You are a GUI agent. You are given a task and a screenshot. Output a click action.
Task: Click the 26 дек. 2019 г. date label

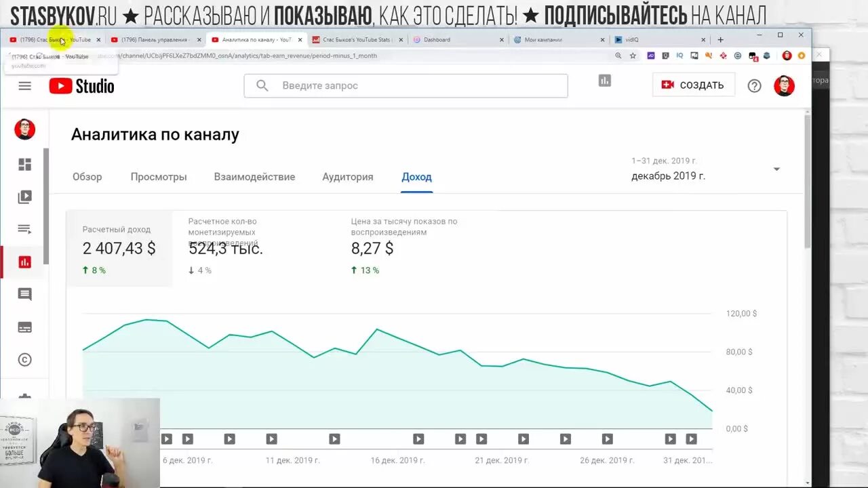tap(608, 460)
